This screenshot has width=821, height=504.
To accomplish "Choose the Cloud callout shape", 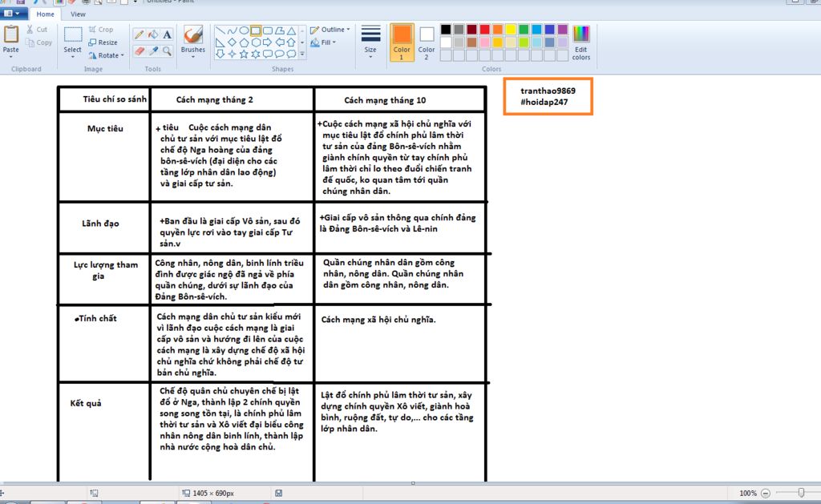I will 291,54.
